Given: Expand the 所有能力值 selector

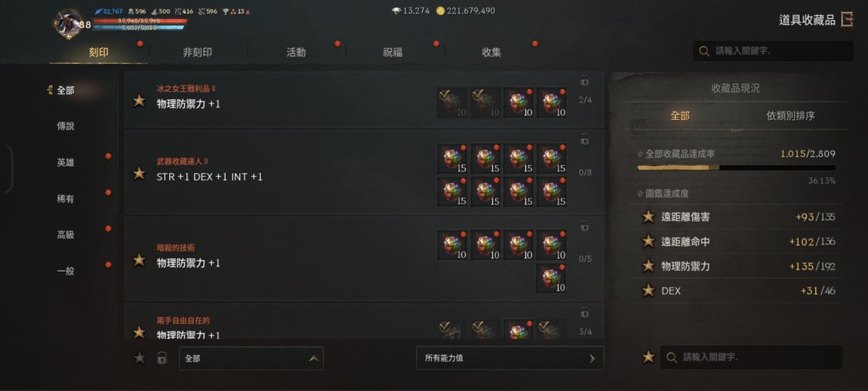Looking at the screenshot, I should pyautogui.click(x=509, y=359).
